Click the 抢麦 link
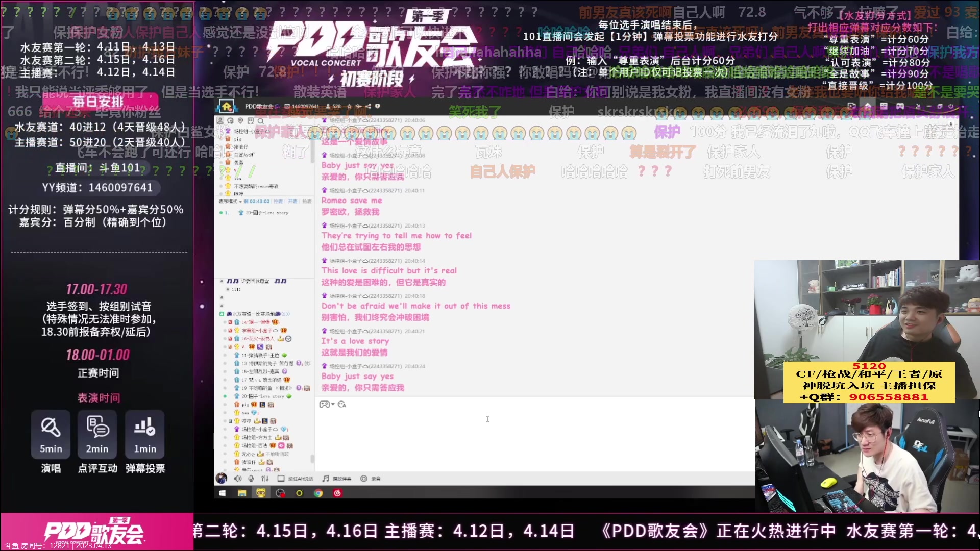Image resolution: width=980 pixels, height=551 pixels. coord(307,201)
